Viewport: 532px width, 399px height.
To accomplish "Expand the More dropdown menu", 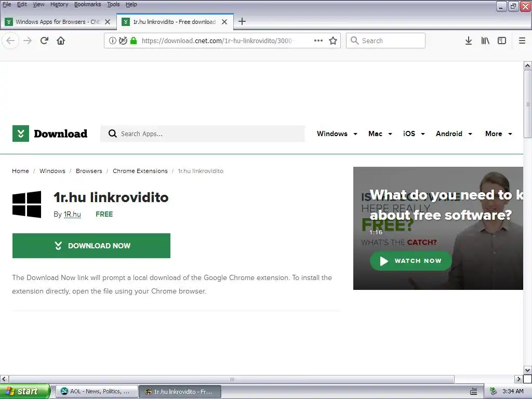I will click(498, 134).
